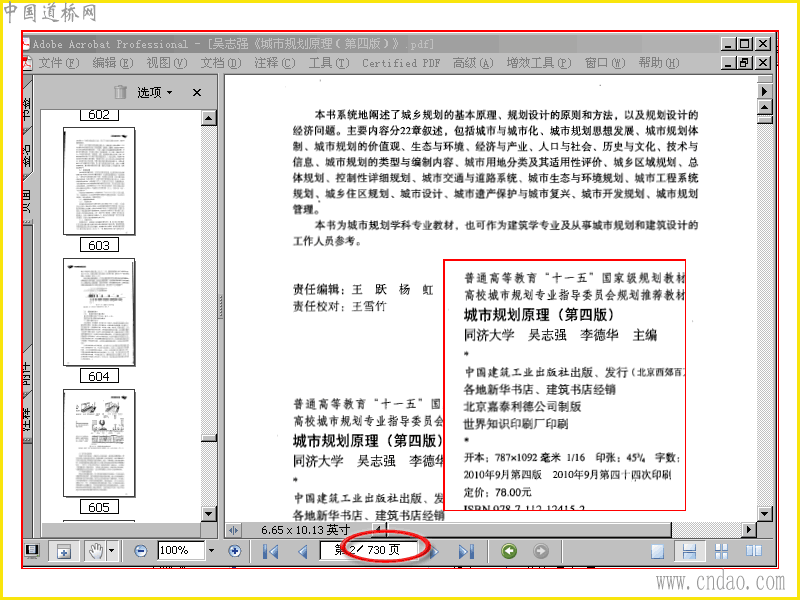The width and height of the screenshot is (800, 600).
Task: Open the 选项 options dropdown
Action: tap(155, 92)
